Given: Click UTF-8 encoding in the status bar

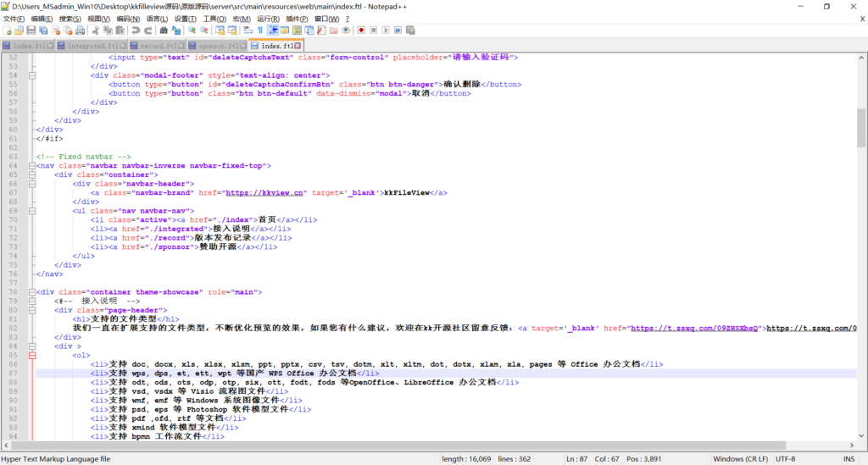Looking at the screenshot, I should (784, 458).
